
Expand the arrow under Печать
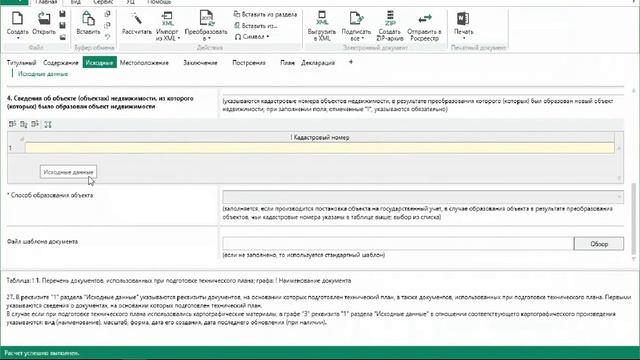(x=464, y=38)
